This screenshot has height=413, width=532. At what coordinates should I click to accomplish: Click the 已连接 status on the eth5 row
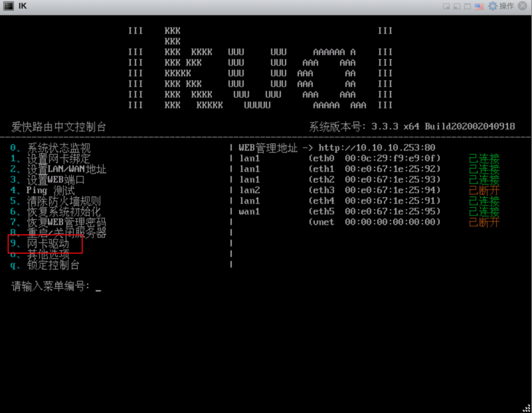pyautogui.click(x=484, y=211)
